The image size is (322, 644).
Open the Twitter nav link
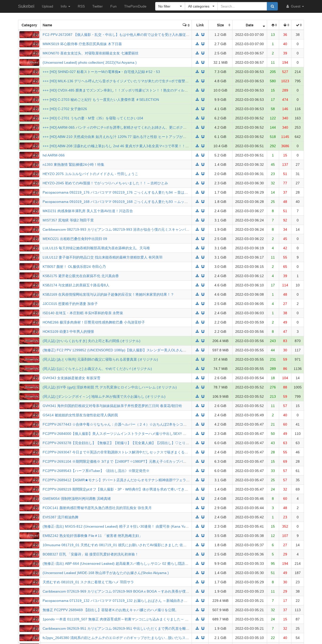coord(98,6)
